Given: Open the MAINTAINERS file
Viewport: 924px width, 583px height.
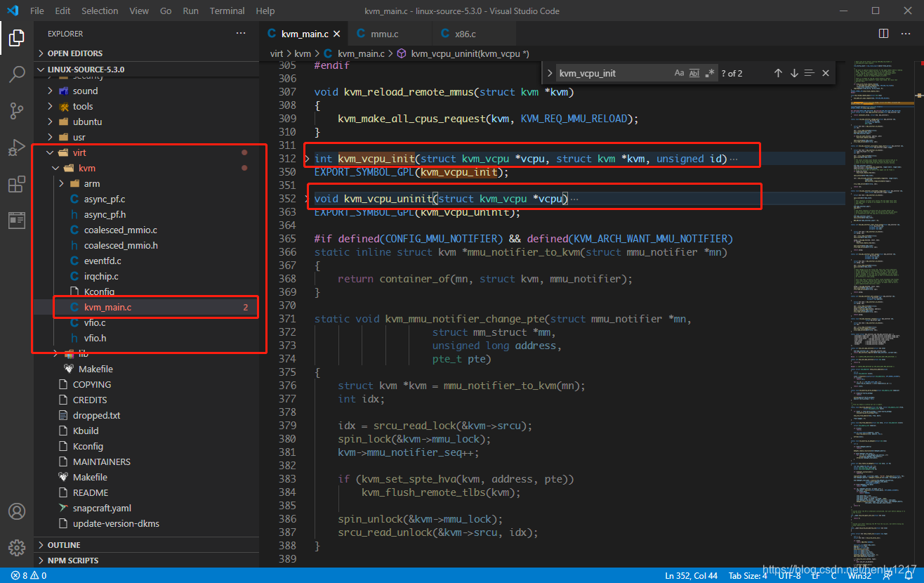Looking at the screenshot, I should coord(146,461).
